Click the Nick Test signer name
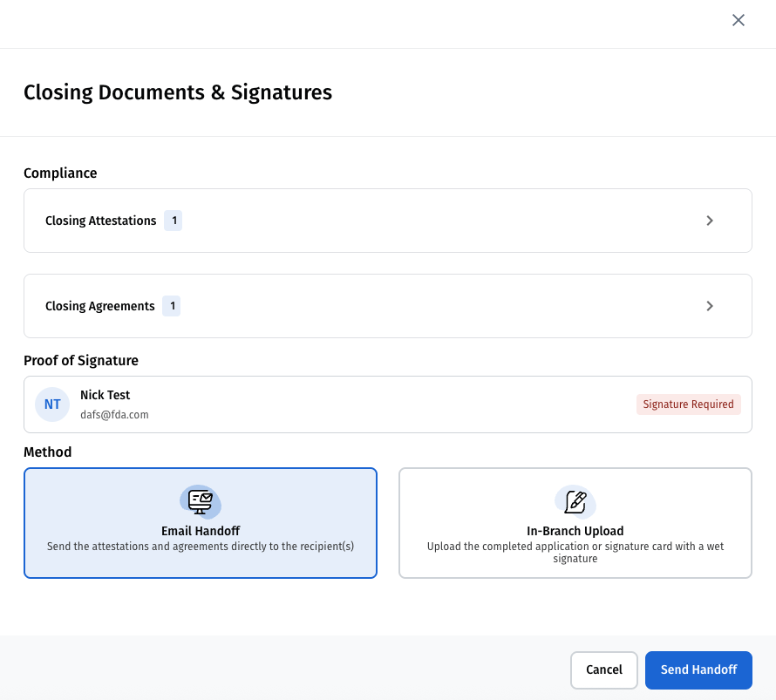776x700 pixels. tap(105, 395)
